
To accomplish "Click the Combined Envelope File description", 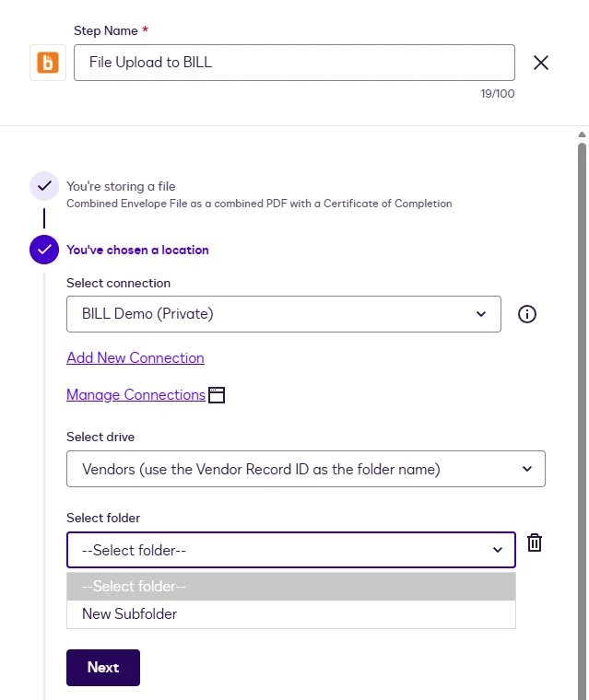I will [259, 204].
